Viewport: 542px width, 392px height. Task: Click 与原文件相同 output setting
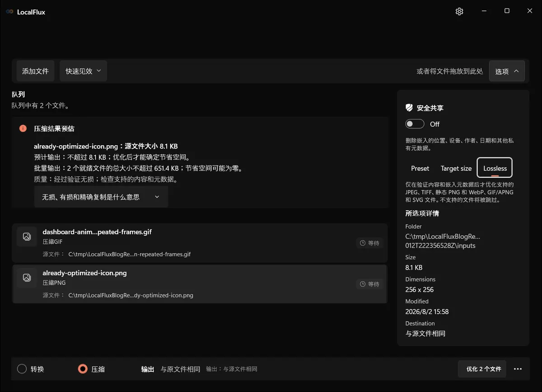click(x=180, y=369)
